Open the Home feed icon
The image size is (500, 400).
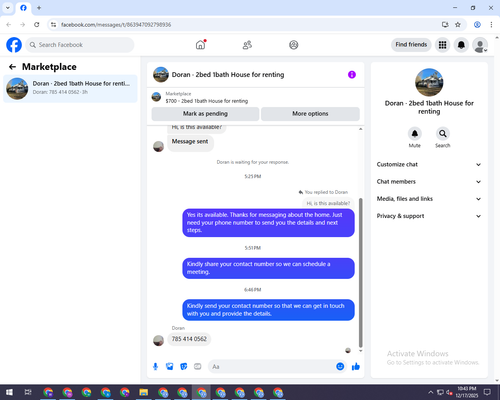pos(200,45)
